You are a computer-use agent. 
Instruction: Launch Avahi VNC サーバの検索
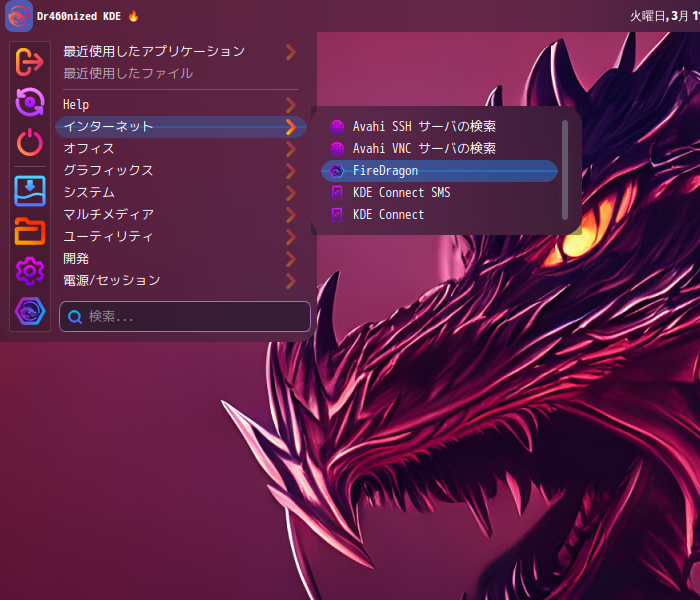tap(439, 149)
